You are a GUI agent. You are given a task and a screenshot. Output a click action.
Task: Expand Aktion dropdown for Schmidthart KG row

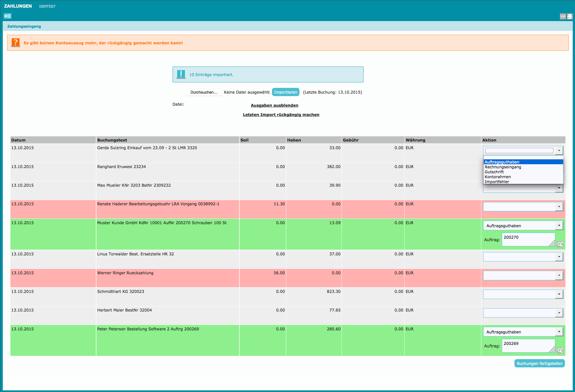coord(523,294)
